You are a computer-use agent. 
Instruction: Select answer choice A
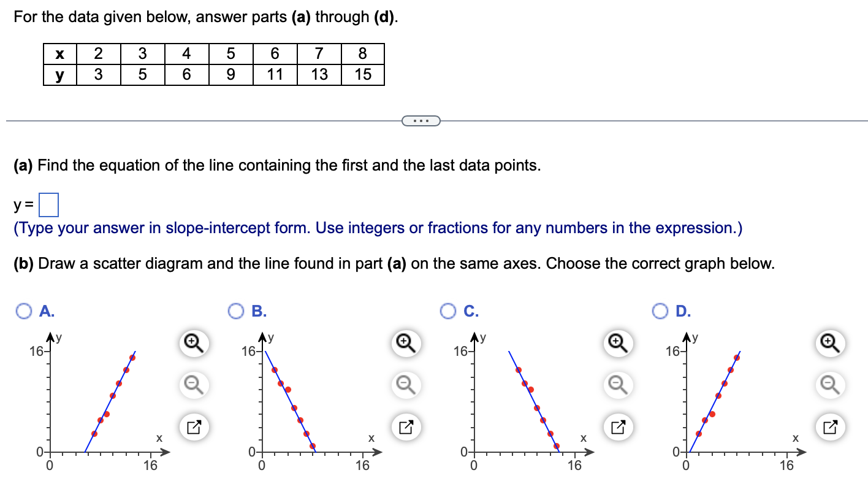click(x=24, y=311)
